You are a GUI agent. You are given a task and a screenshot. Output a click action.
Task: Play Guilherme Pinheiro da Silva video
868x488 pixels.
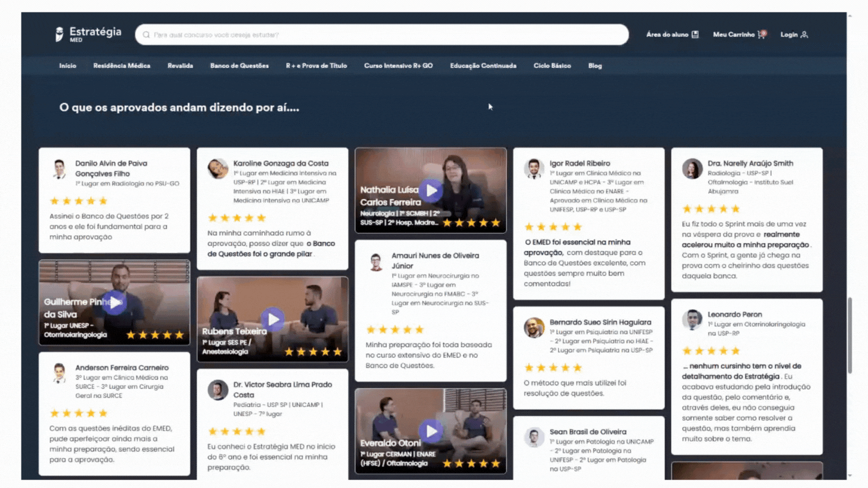(x=115, y=303)
